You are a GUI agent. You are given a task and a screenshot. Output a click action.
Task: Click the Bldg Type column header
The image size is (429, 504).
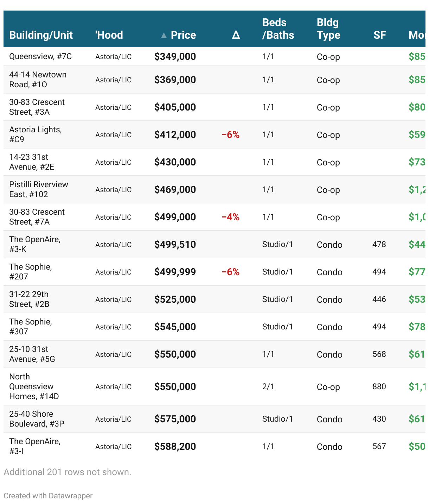328,29
